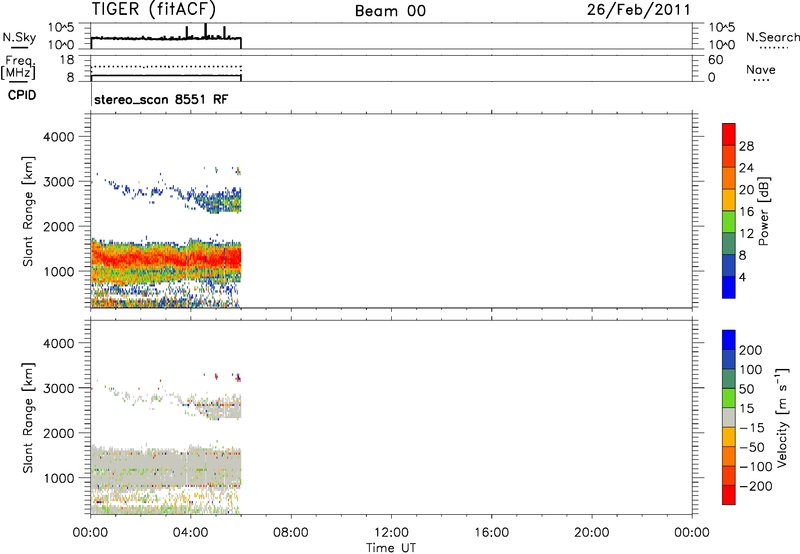Click '4000' on the velocity panel axis

(58, 343)
